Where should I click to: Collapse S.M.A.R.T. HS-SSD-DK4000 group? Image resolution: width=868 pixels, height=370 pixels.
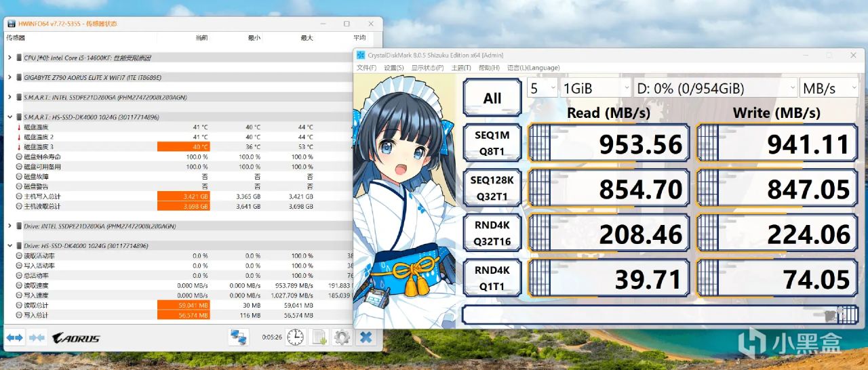[9, 117]
